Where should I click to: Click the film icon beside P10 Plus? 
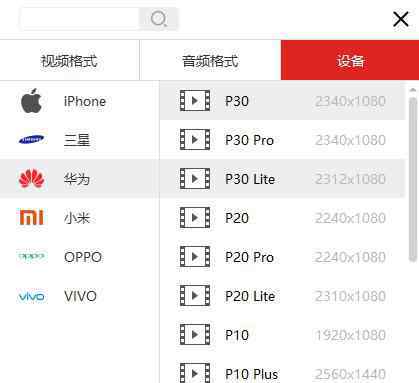195,373
